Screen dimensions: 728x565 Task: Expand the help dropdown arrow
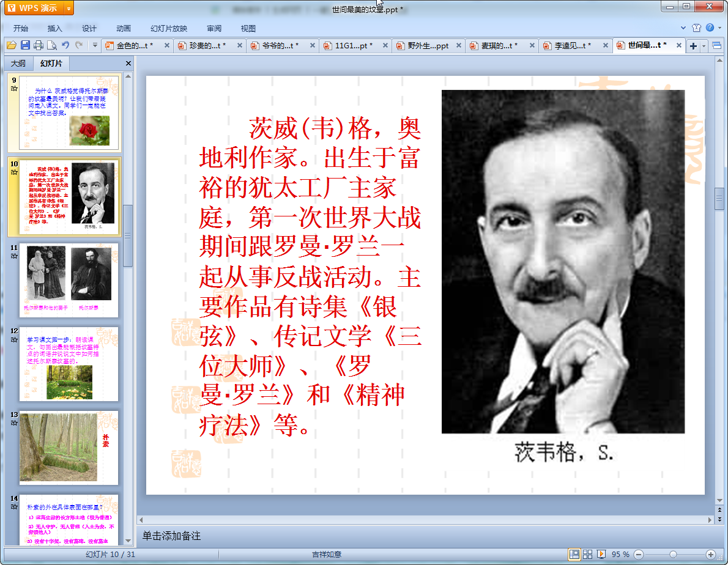(719, 28)
